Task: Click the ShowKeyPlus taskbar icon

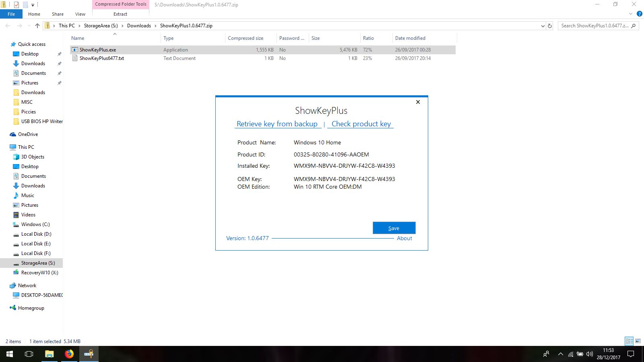Action: pos(89,354)
